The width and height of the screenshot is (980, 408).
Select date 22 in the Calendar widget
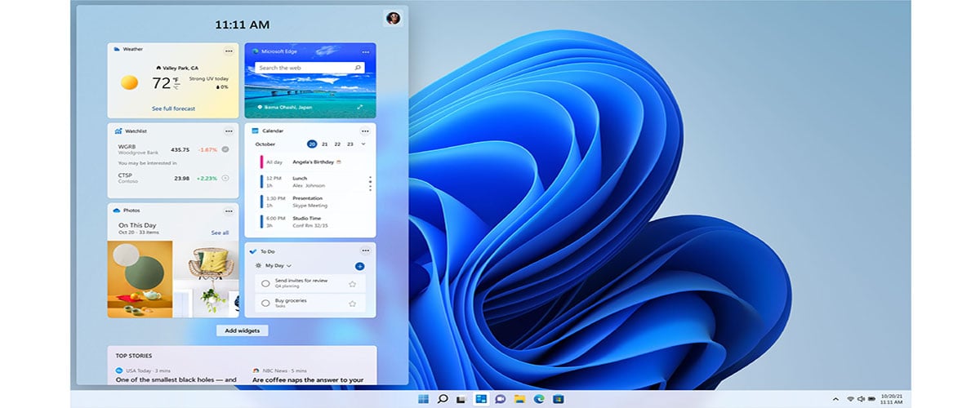pos(337,144)
